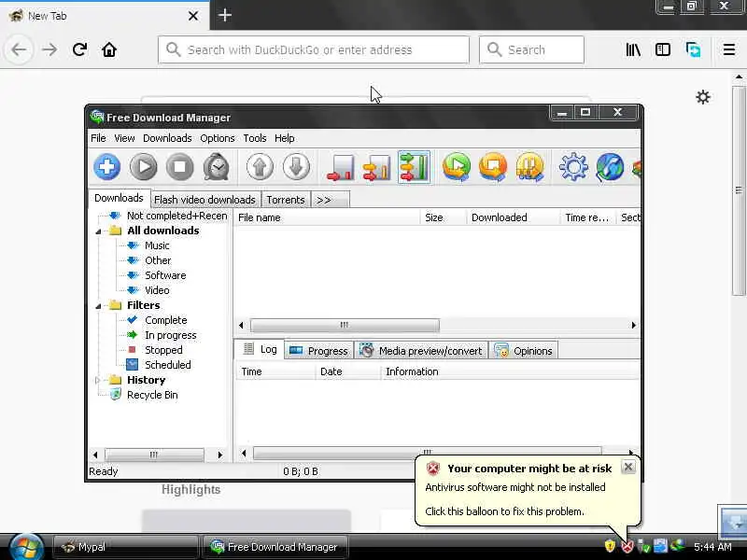Select the Complete filter

click(166, 320)
